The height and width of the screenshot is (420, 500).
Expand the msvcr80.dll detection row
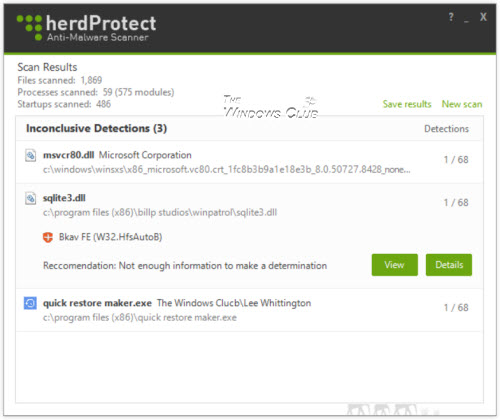click(249, 162)
